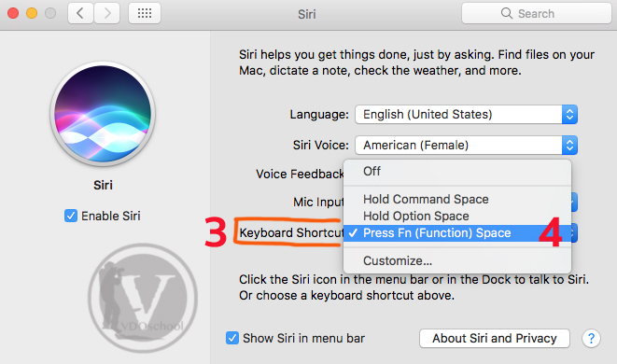The width and height of the screenshot is (617, 364).
Task: Go forward with the right chevron button
Action: point(107,13)
